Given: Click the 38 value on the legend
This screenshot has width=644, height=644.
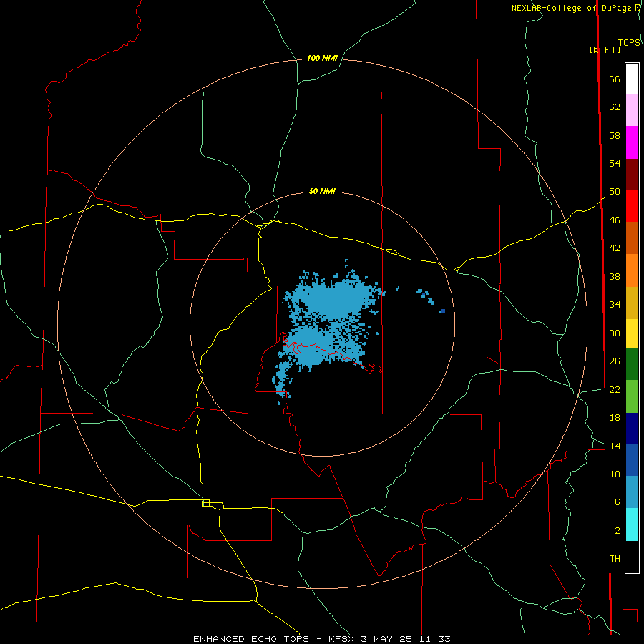Looking at the screenshot, I should [615, 276].
